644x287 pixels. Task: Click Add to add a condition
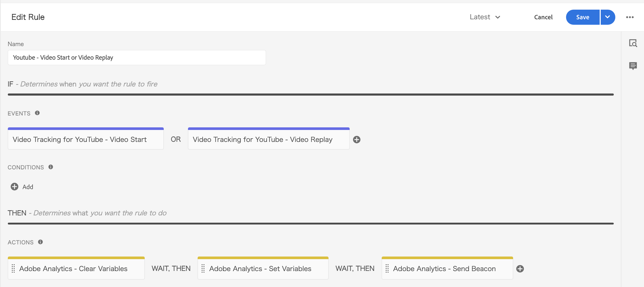click(x=28, y=187)
